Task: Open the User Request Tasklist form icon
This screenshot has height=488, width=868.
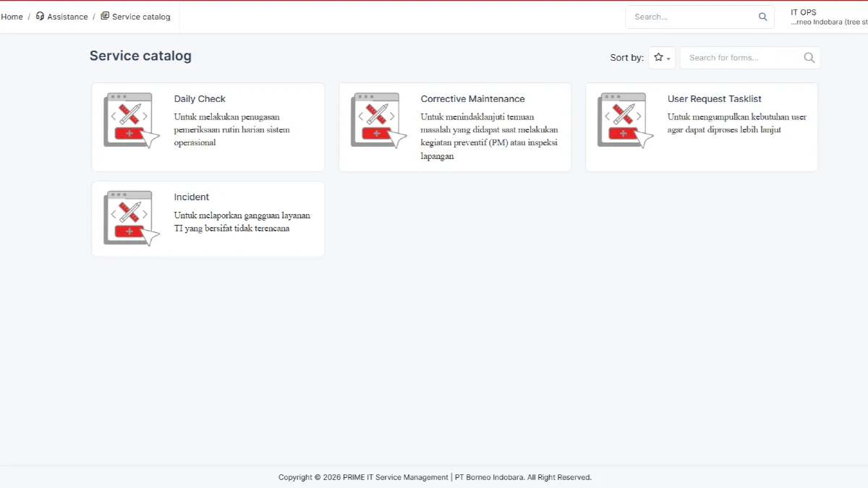Action: coord(626,121)
